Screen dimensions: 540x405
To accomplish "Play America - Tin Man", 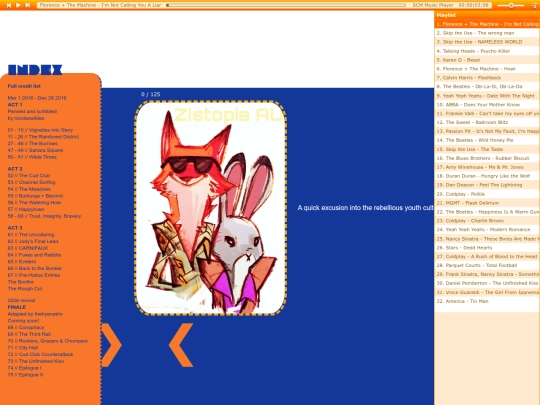I will pos(487,301).
